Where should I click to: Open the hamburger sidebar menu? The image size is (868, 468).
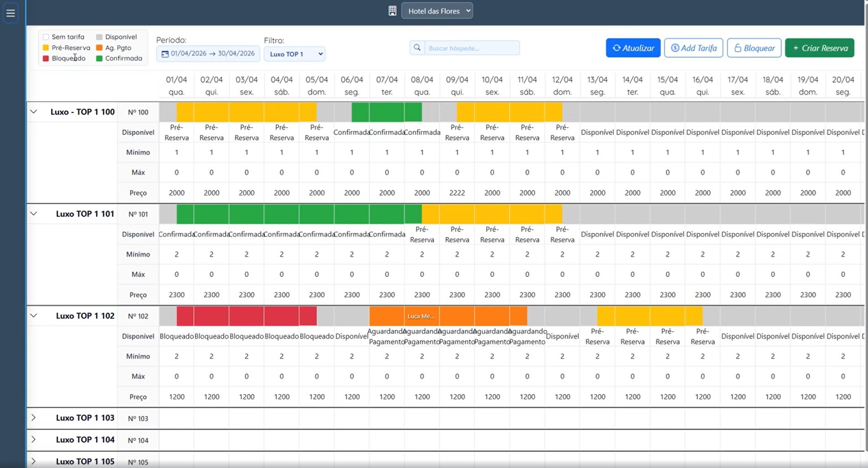(x=10, y=13)
